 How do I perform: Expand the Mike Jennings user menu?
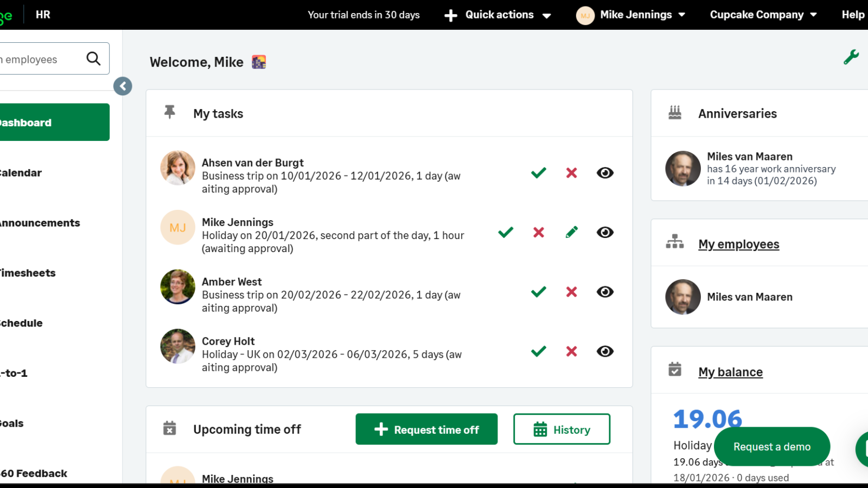point(631,15)
